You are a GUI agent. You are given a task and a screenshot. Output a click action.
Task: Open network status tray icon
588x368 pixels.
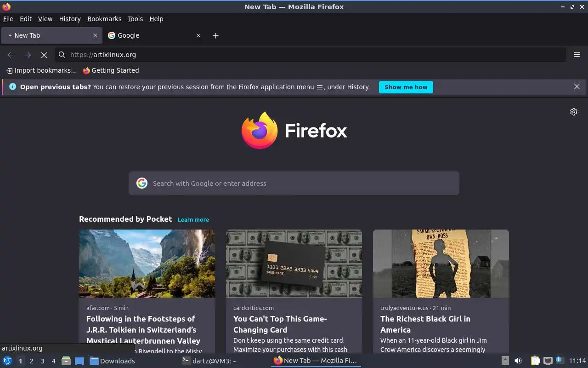click(x=548, y=361)
